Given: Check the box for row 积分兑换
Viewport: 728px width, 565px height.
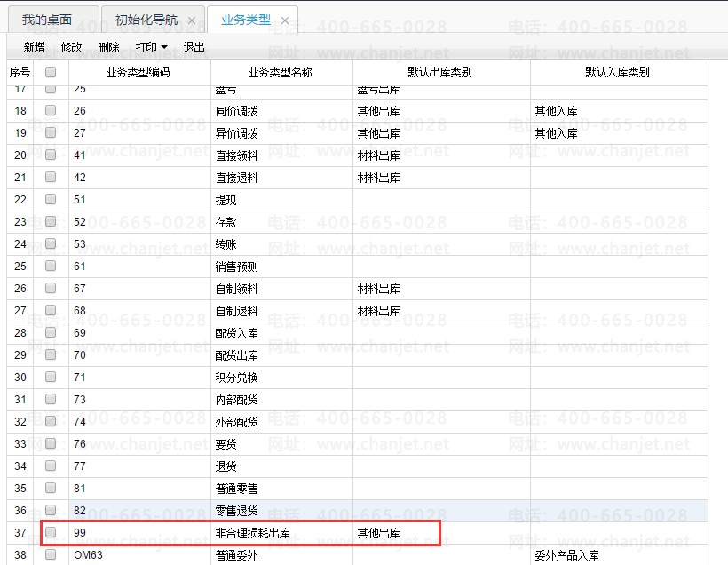Looking at the screenshot, I should click(51, 377).
